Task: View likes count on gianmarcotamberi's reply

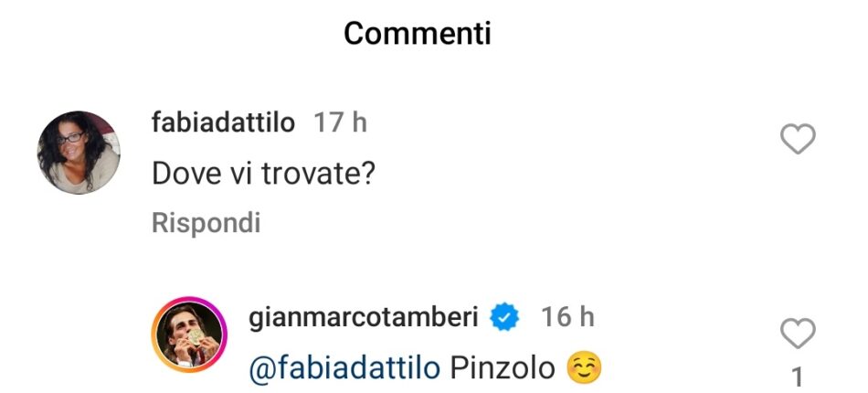Action: 797,374
